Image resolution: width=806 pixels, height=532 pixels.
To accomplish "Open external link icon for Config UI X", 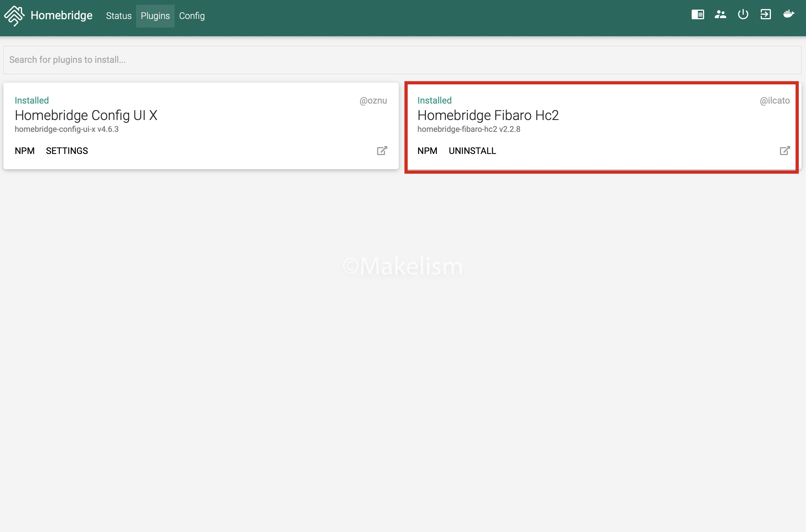I will click(382, 151).
